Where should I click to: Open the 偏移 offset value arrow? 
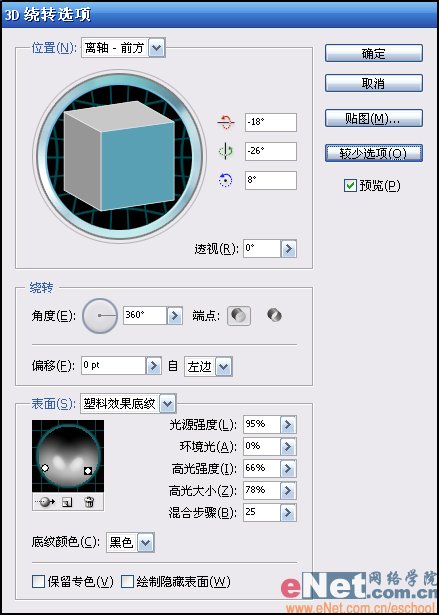(153, 366)
